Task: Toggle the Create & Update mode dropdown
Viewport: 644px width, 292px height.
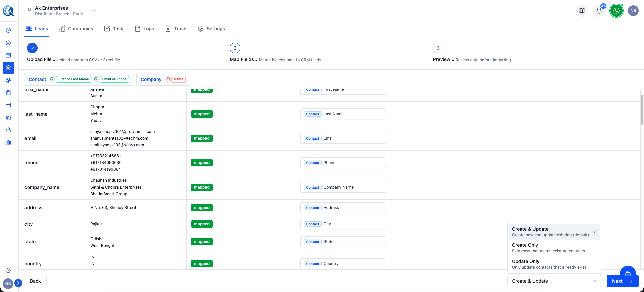Action: point(554,281)
